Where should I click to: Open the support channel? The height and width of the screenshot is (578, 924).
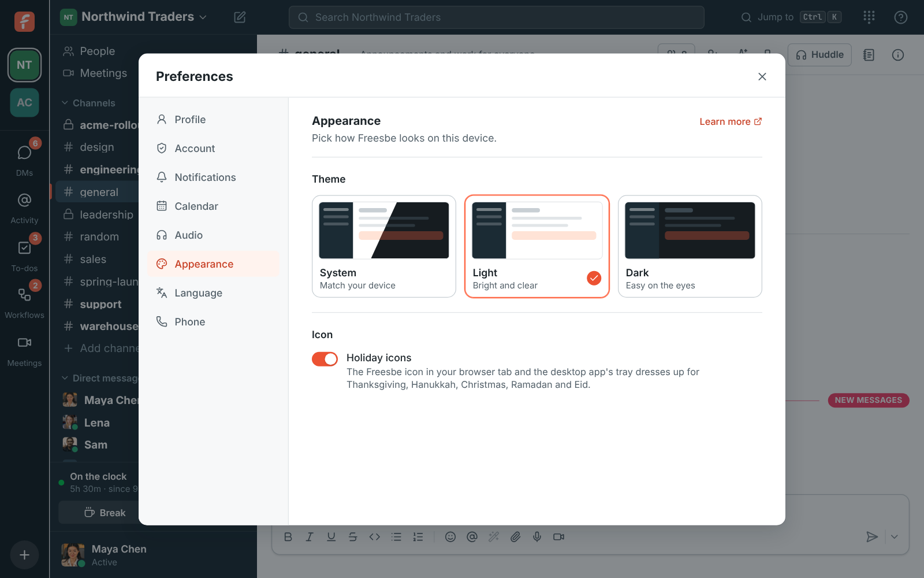tap(97, 305)
